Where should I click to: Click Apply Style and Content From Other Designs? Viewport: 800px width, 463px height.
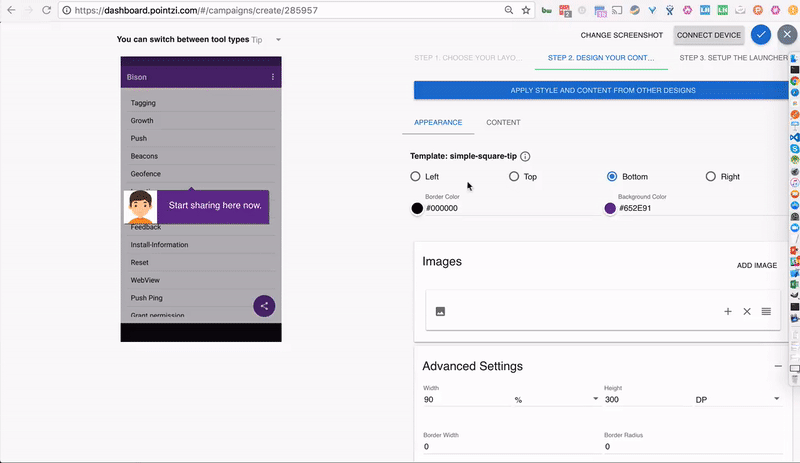tap(603, 90)
